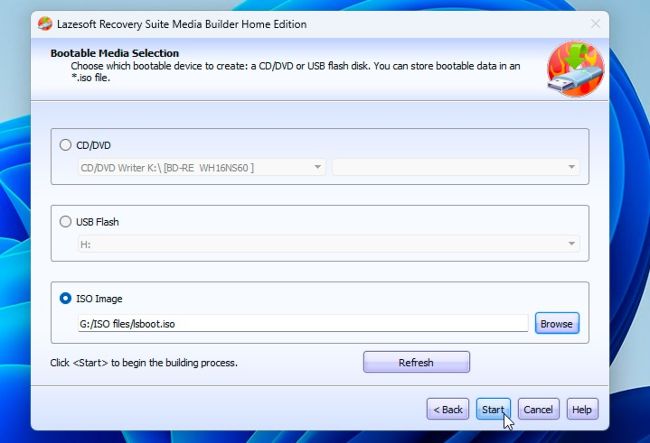Viewport: 650px width, 443px height.
Task: Close the Media Builder window
Action: coord(596,24)
